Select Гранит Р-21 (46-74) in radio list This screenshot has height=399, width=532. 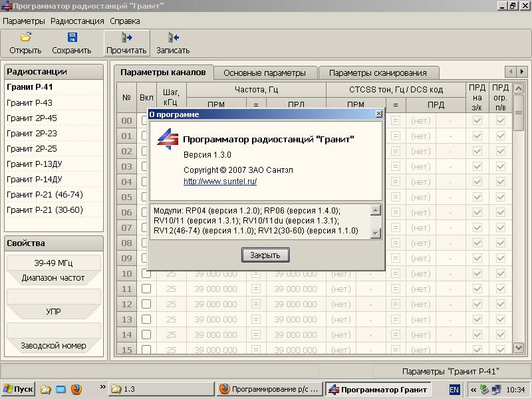point(45,194)
